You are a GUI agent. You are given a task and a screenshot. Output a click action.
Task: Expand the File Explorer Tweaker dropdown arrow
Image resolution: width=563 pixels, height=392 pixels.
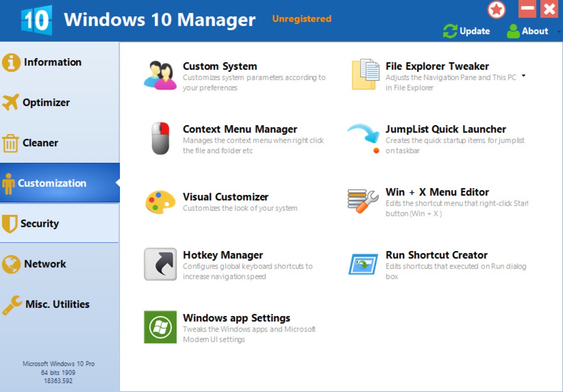(x=524, y=76)
